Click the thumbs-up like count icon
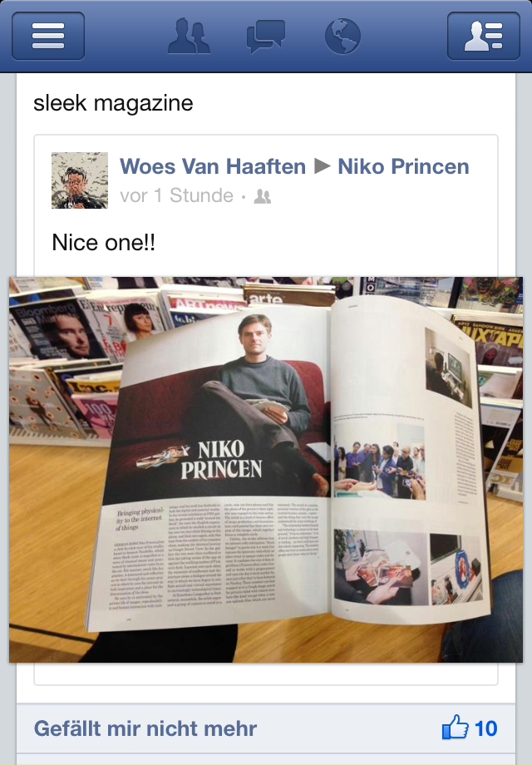This screenshot has height=765, width=532. click(455, 728)
